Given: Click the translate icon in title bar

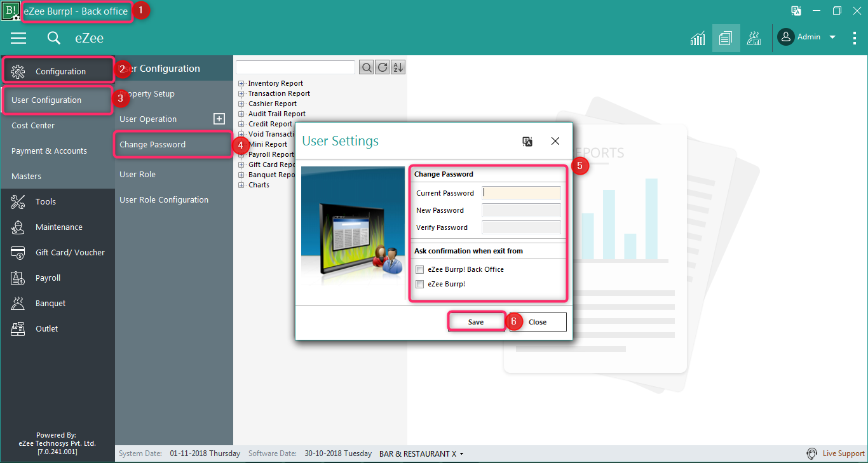Looking at the screenshot, I should (x=796, y=11).
